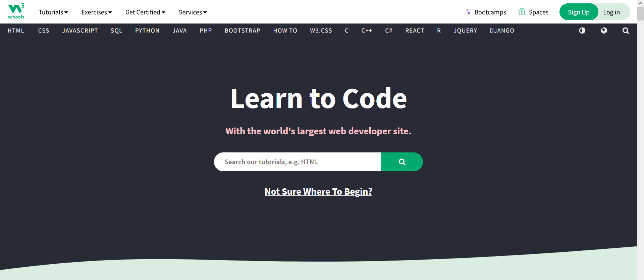Open the HTML tutorial tab
The image size is (644, 280).
(16, 31)
